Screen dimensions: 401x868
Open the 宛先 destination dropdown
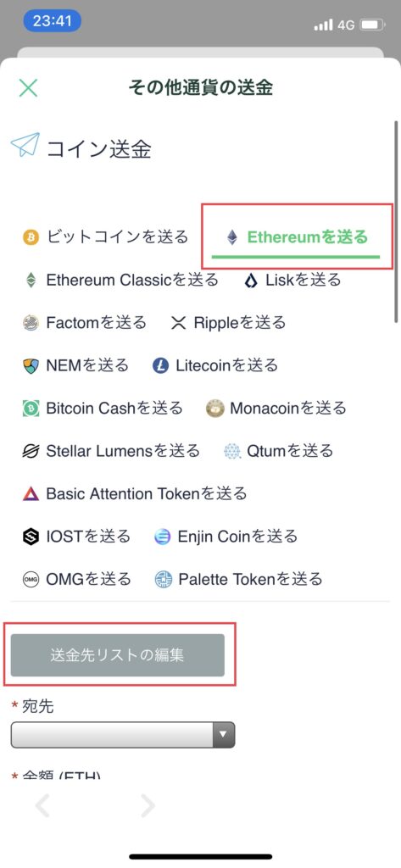pos(123,735)
